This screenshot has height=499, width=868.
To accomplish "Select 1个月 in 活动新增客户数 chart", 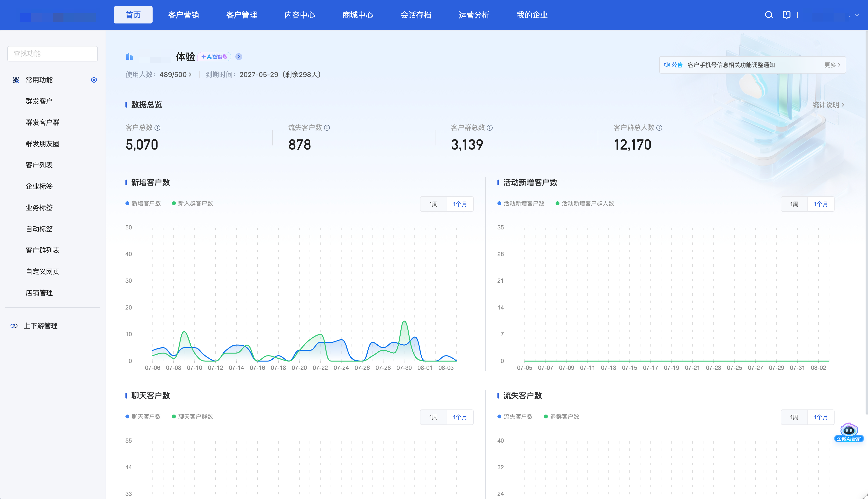I will coord(821,204).
